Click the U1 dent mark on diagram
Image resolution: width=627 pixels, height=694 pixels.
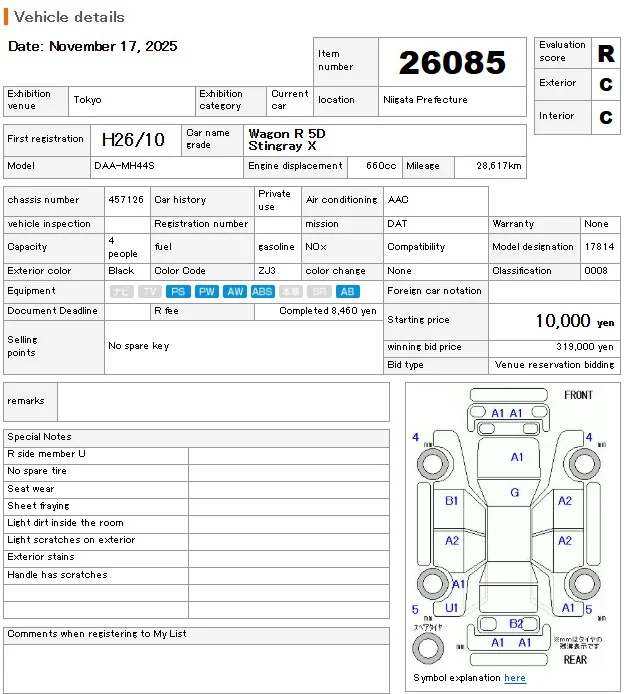click(452, 607)
